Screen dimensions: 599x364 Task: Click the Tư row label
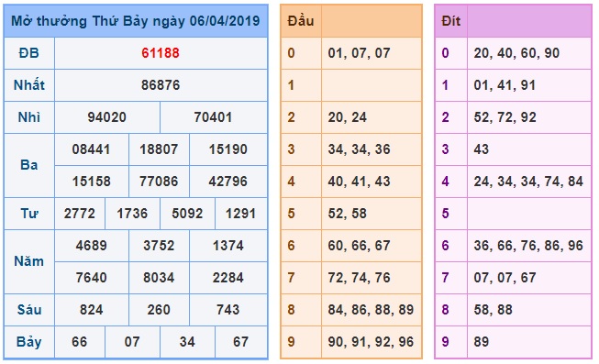point(29,214)
